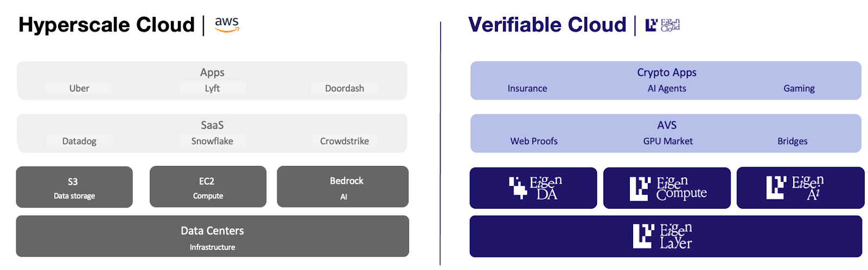Select the EigenDA logo block
This screenshot has width=868, height=270.
click(533, 188)
